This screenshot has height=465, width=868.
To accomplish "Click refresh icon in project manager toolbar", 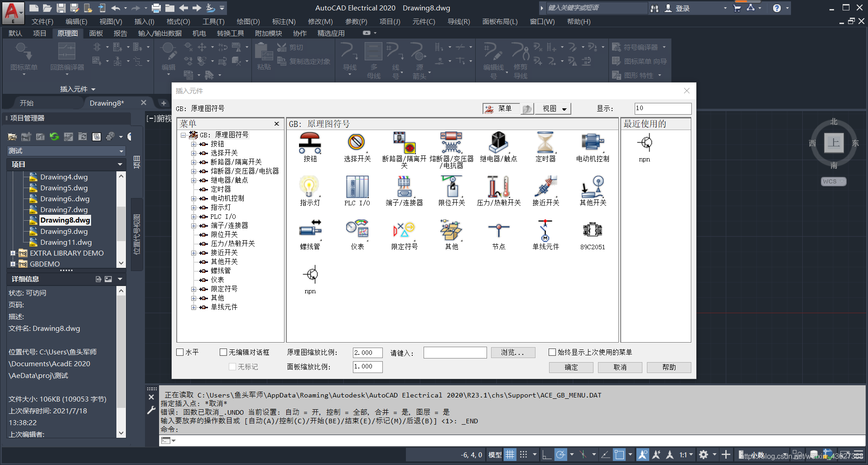I will click(54, 136).
